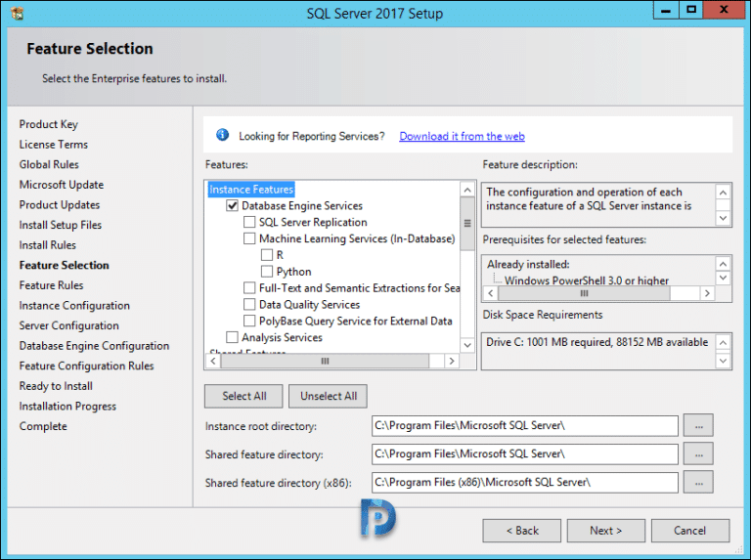Select Product Updates step in the sidebar
The height and width of the screenshot is (560, 751).
[60, 204]
